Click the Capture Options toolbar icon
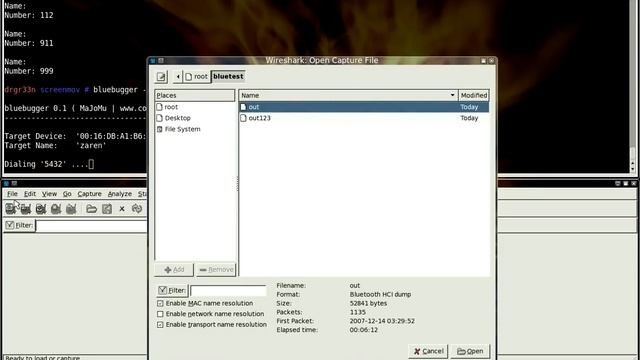The width and height of the screenshot is (640, 360). click(x=26, y=209)
